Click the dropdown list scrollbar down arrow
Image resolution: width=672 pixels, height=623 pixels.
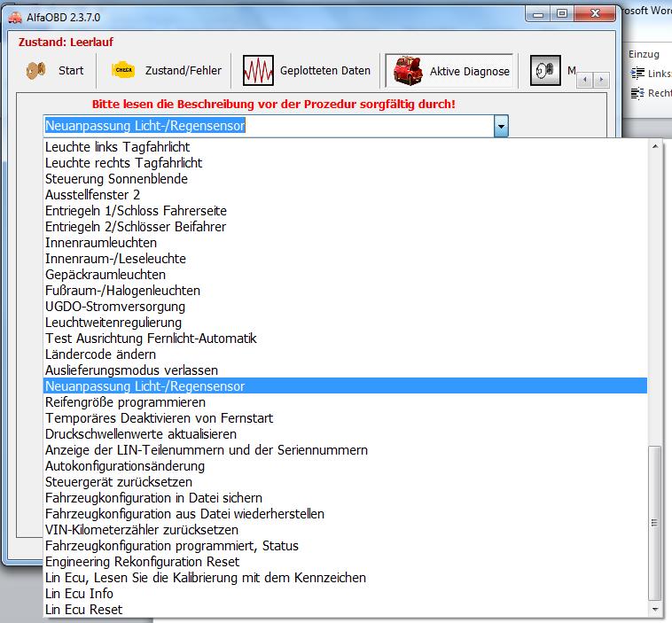coord(655,610)
